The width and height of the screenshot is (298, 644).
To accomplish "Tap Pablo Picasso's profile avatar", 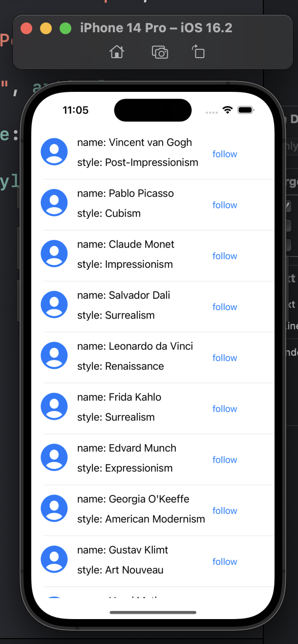I will tap(54, 202).
